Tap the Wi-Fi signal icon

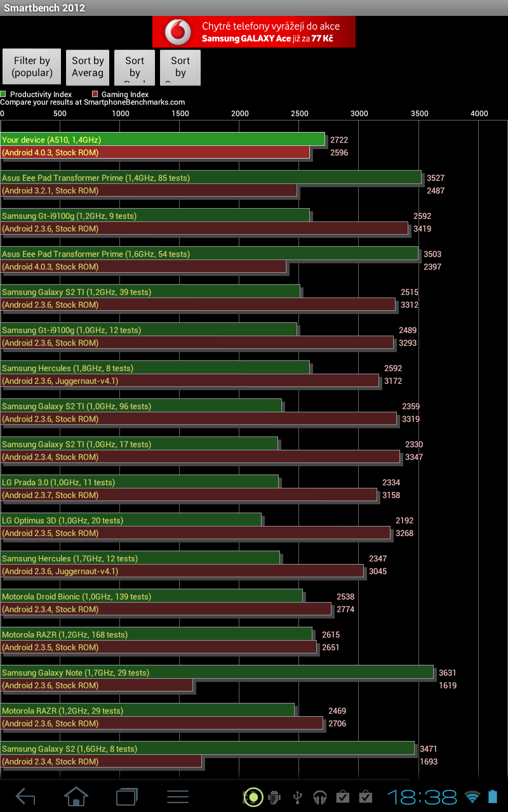pos(472,797)
